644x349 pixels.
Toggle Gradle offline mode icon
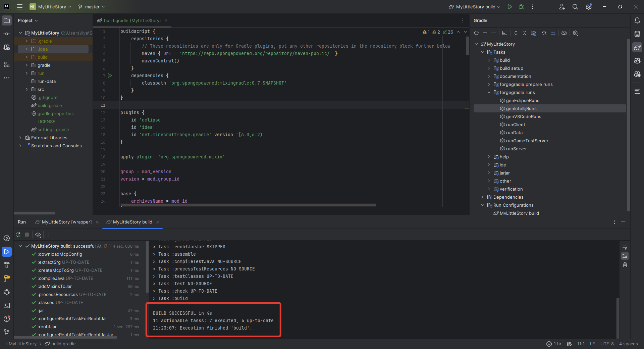coord(564,33)
